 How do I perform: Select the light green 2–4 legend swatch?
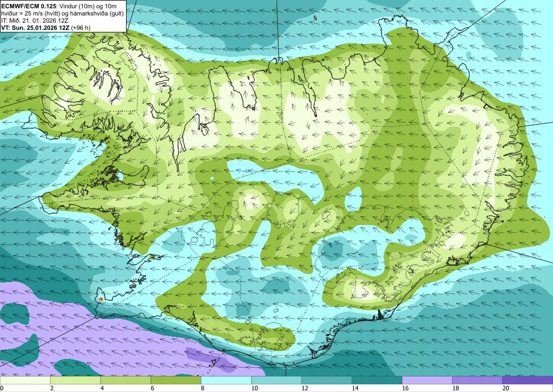click(x=75, y=380)
